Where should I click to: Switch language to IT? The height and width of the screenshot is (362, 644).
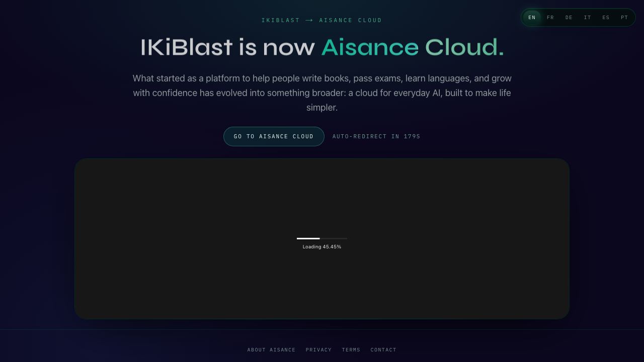click(588, 18)
